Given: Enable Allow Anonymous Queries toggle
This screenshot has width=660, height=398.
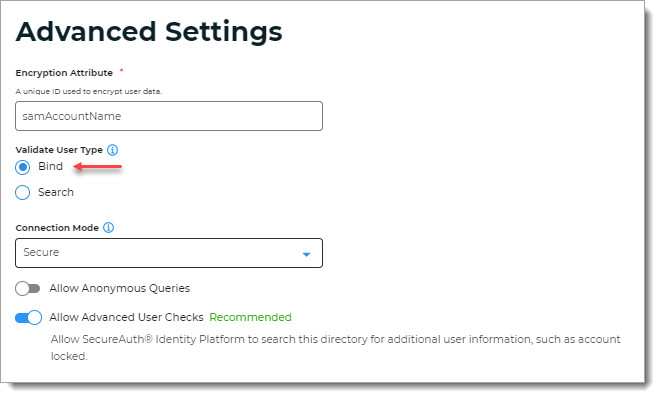Looking at the screenshot, I should click(28, 289).
